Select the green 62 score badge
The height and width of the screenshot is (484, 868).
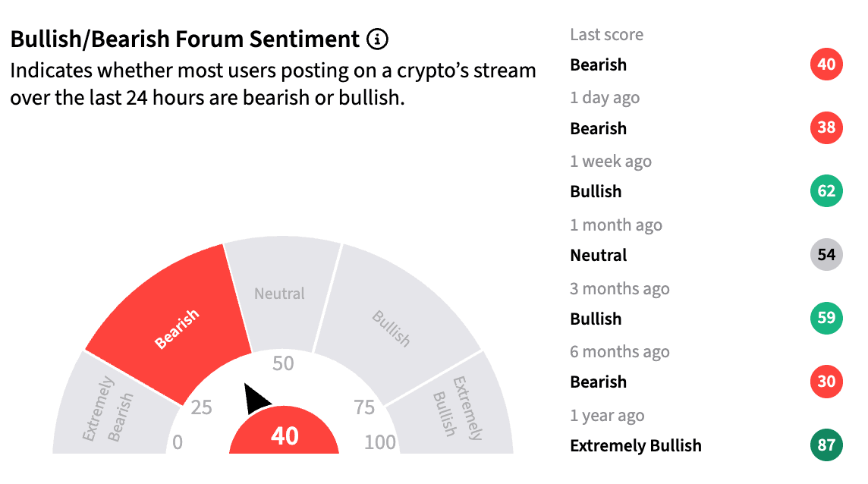click(826, 191)
